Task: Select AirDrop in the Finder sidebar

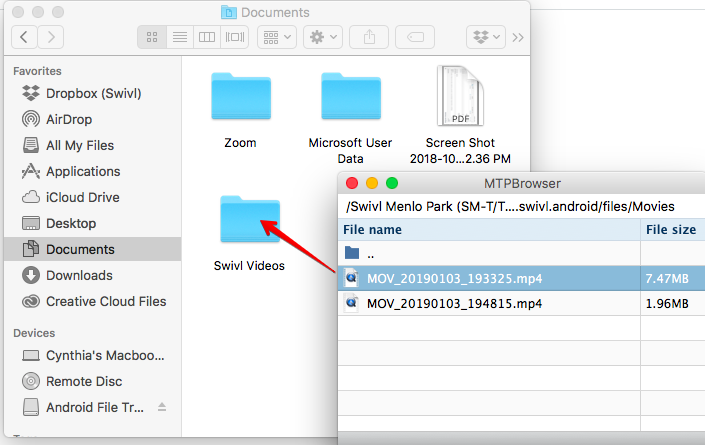Action: click(x=70, y=119)
